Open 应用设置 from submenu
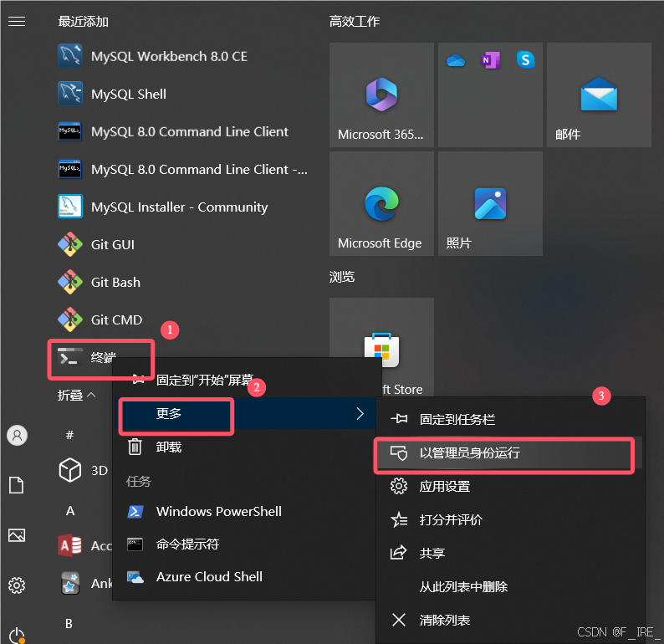This screenshot has width=664, height=644. [510, 486]
